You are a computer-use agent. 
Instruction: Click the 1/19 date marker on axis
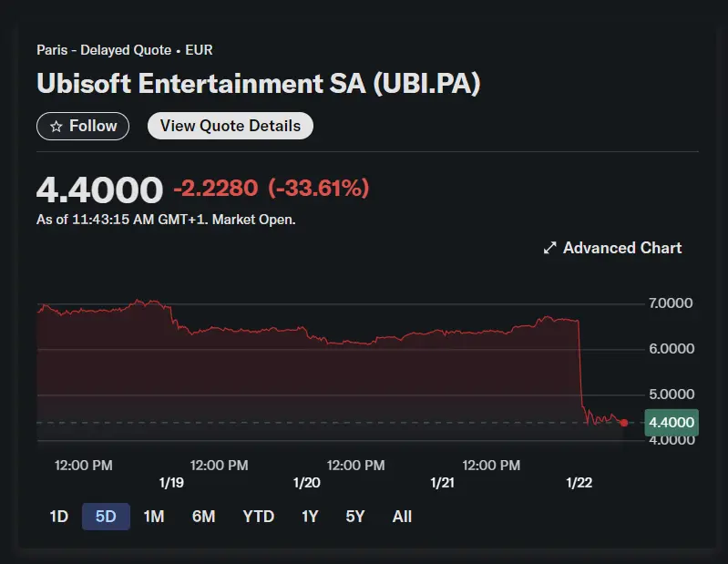point(171,483)
